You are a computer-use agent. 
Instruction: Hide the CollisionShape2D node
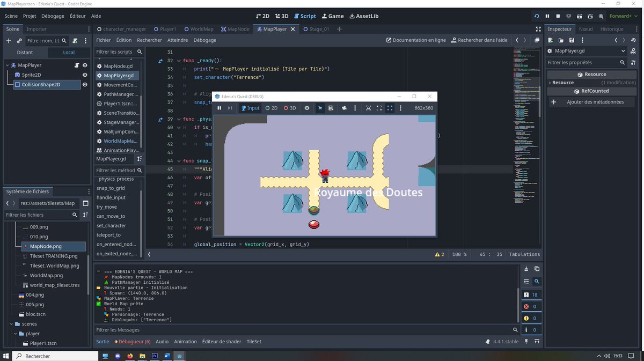click(85, 85)
